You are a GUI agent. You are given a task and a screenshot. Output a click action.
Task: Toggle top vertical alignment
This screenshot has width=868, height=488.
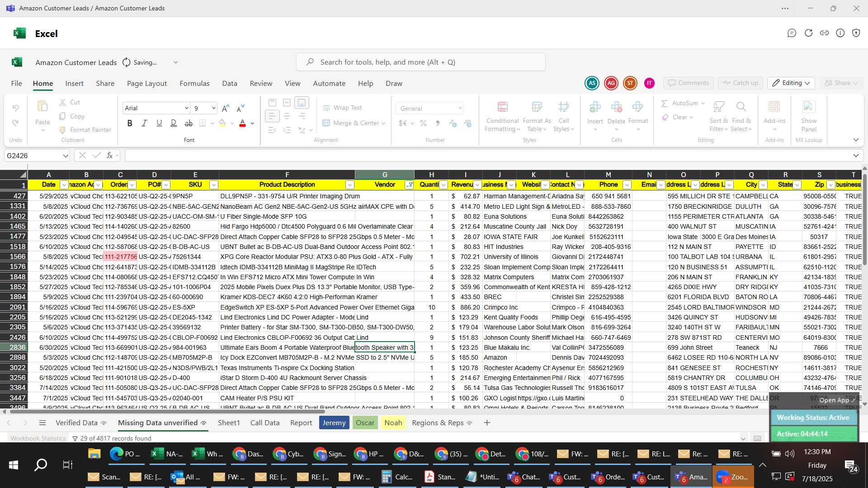(x=272, y=103)
